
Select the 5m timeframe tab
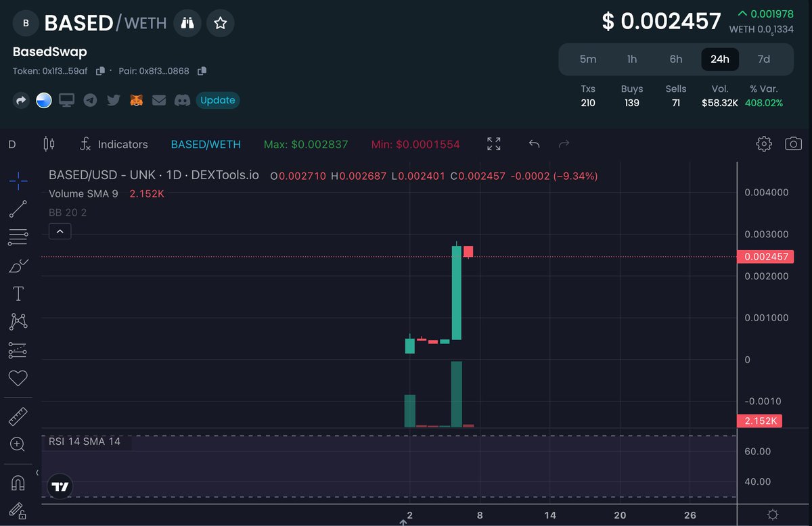tap(588, 59)
